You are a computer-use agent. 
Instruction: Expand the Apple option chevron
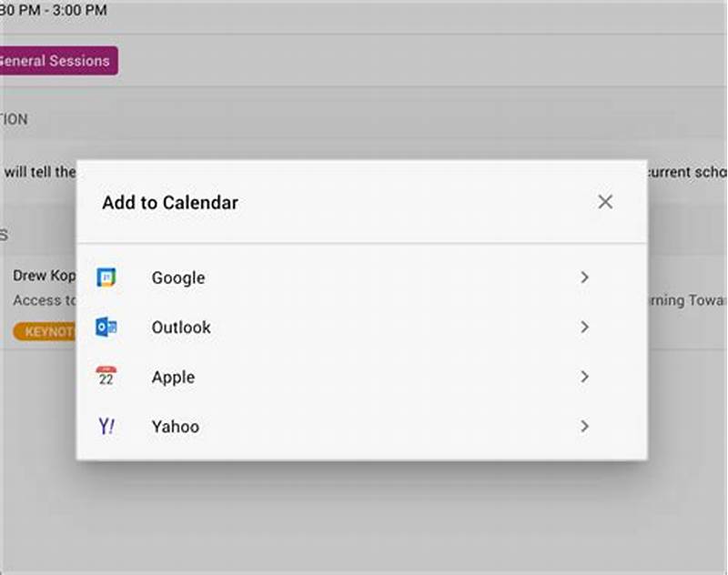pos(585,377)
